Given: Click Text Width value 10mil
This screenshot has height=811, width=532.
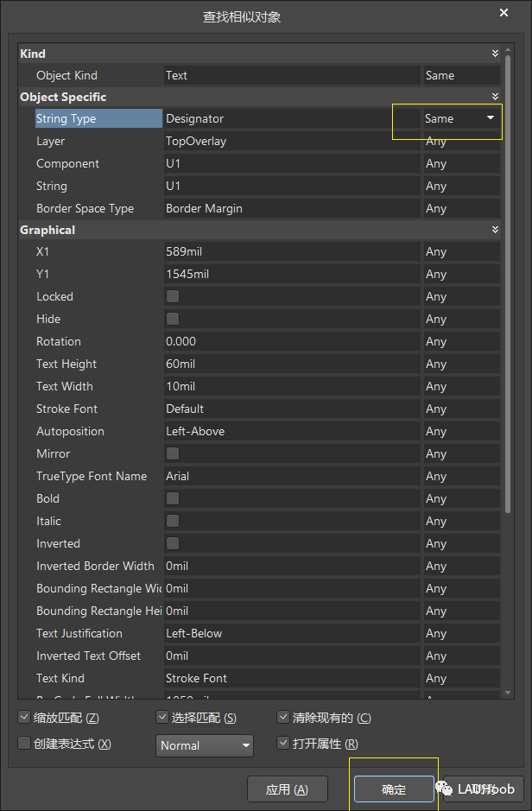Looking at the screenshot, I should point(292,386).
